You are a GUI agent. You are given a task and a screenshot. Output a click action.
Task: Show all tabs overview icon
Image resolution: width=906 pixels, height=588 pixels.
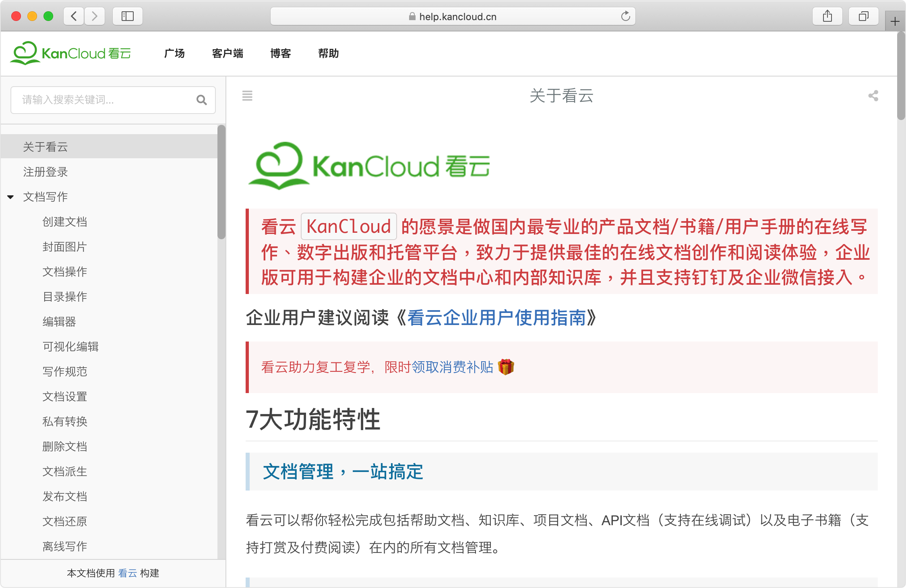864,16
